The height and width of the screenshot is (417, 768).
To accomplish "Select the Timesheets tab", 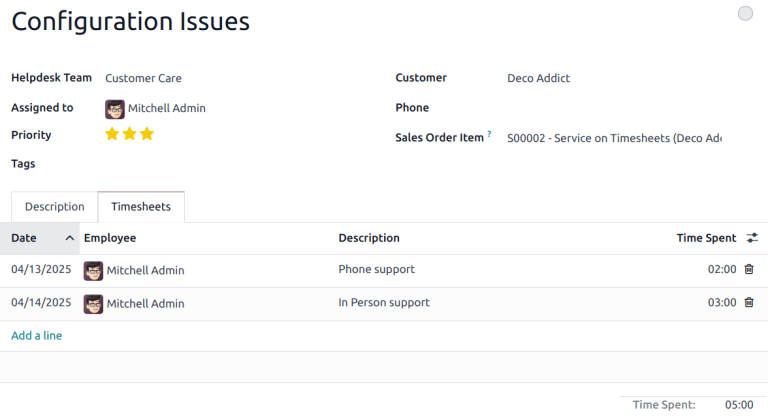I will (x=141, y=207).
